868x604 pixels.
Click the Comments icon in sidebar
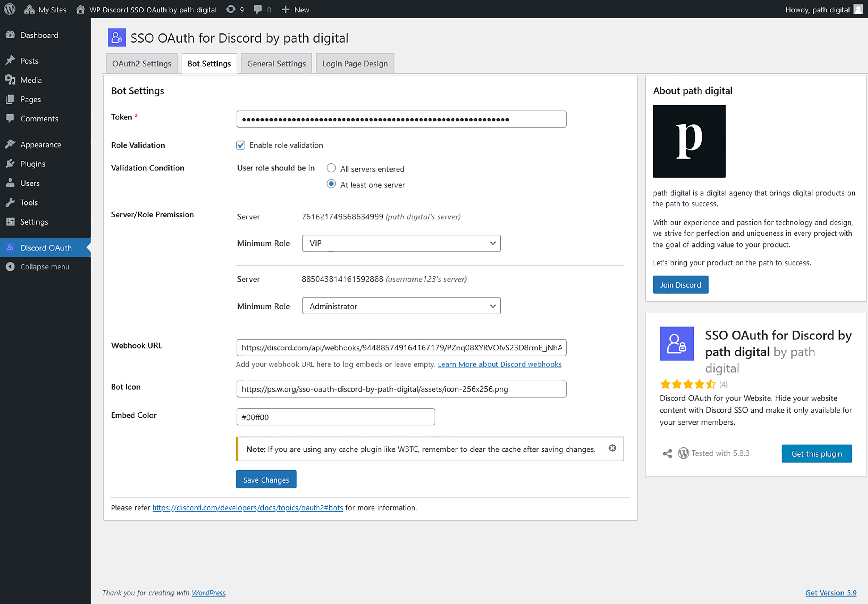10,118
